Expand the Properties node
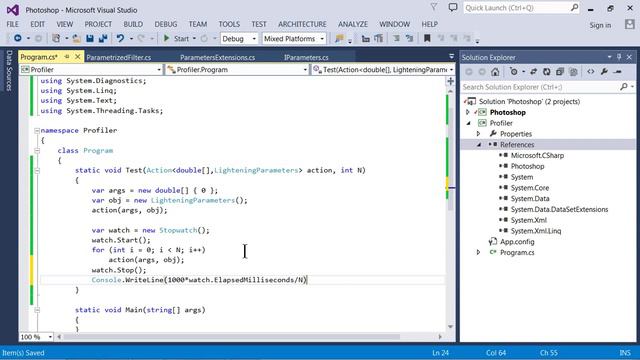This screenshot has height=360, width=640. (478, 134)
